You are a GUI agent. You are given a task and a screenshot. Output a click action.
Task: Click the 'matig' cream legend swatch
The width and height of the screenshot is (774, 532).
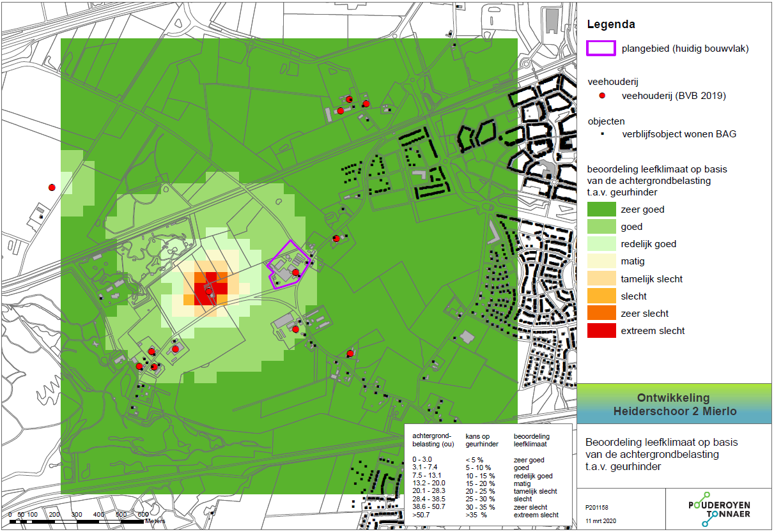[x=601, y=261]
